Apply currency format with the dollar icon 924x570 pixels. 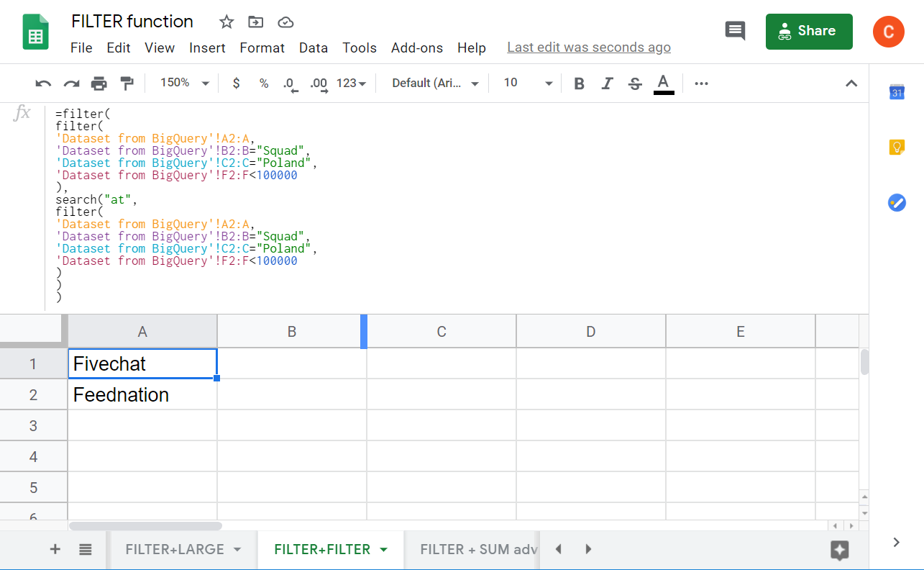(x=236, y=83)
